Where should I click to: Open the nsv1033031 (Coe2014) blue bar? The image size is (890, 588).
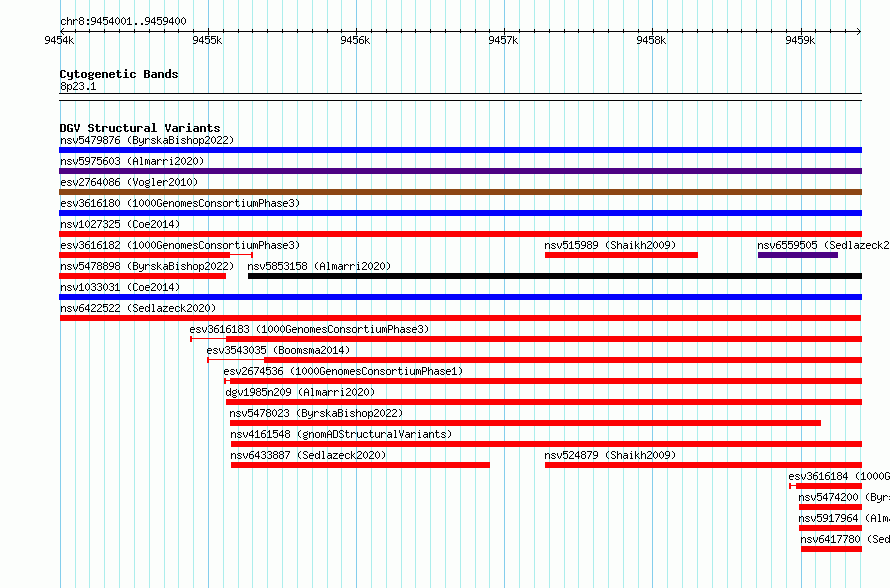[460, 297]
